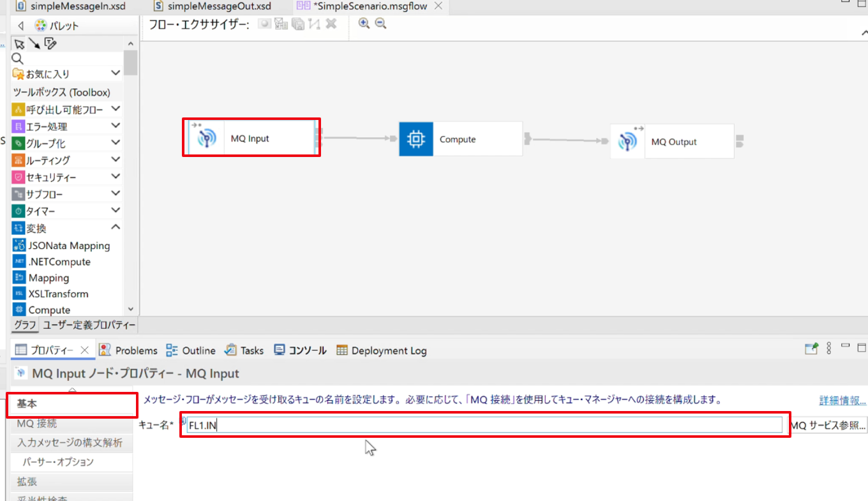Select the 基本 properties section
Image resolution: width=868 pixels, height=501 pixels.
72,404
